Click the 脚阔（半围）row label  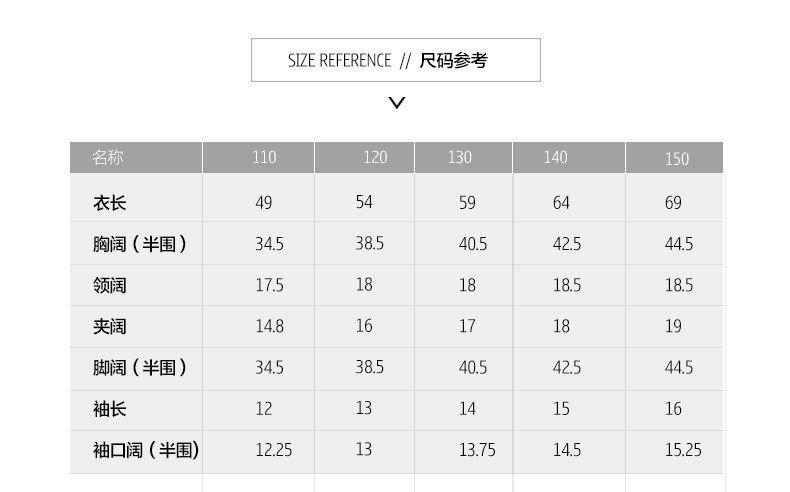pos(140,368)
